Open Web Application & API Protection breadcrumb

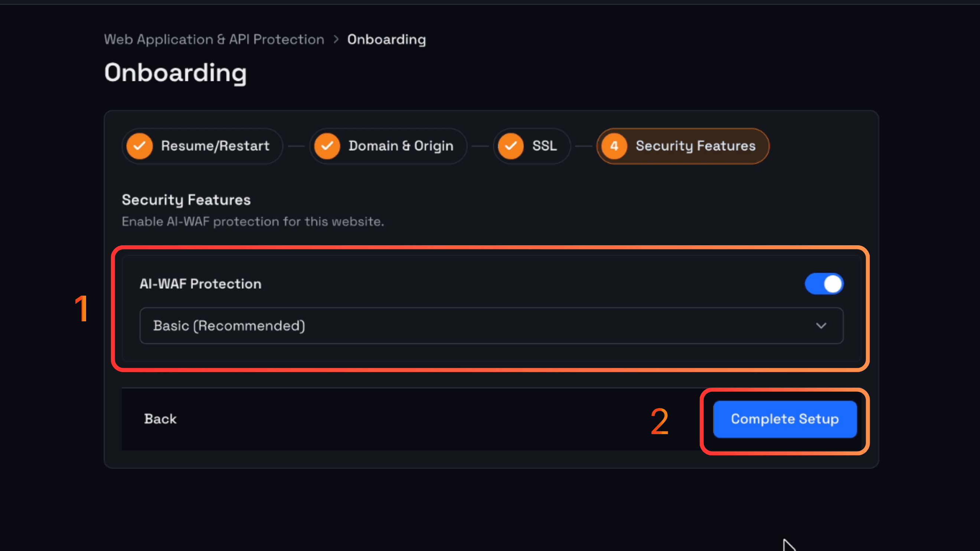pos(214,40)
